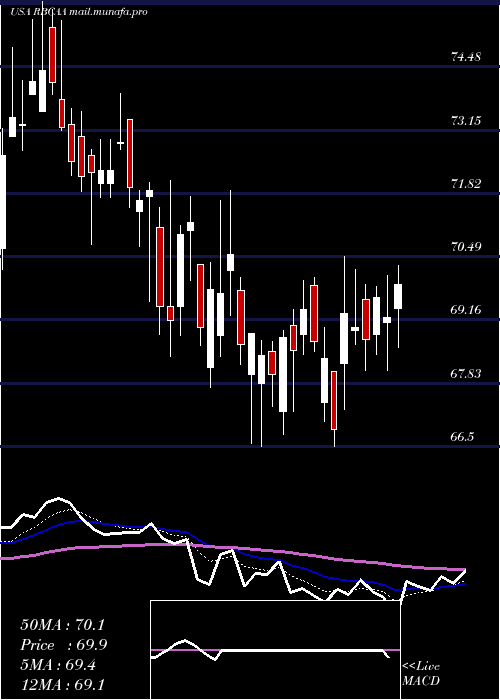500x700 pixels.
Task: Click the Price : 69.9 readout
Action: coord(63,645)
